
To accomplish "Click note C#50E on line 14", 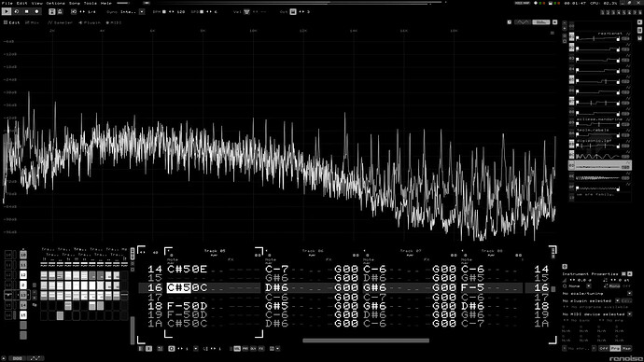I will [188, 270].
